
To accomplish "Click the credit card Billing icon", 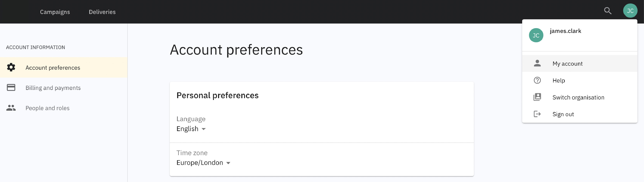I will [11, 88].
